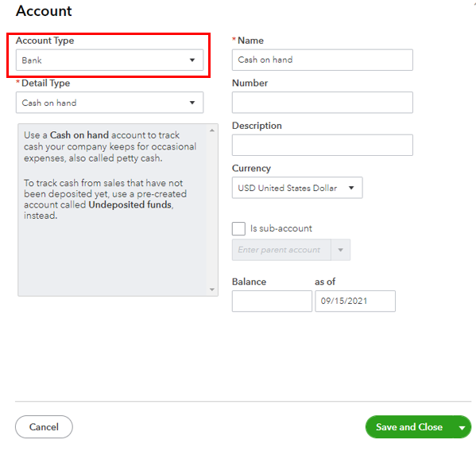Screen dimensions: 476x455
Task: Click the description box scroll up arrow
Action: coord(212,130)
